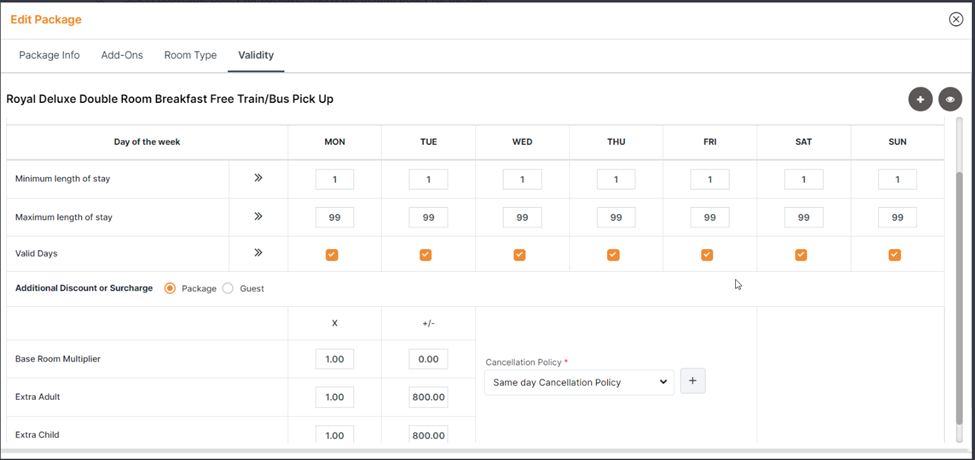
Task: Open the Cancellation Policy dropdown
Action: point(579,382)
